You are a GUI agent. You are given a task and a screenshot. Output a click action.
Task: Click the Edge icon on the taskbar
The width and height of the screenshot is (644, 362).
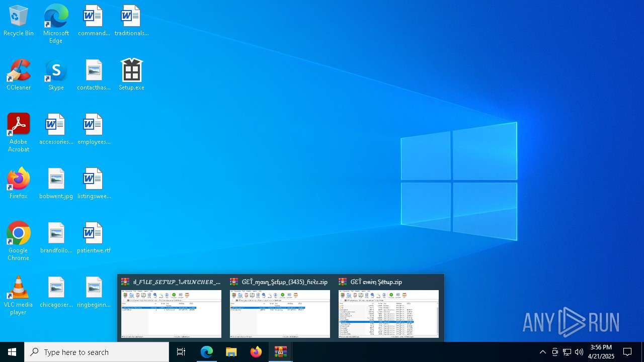(207, 352)
